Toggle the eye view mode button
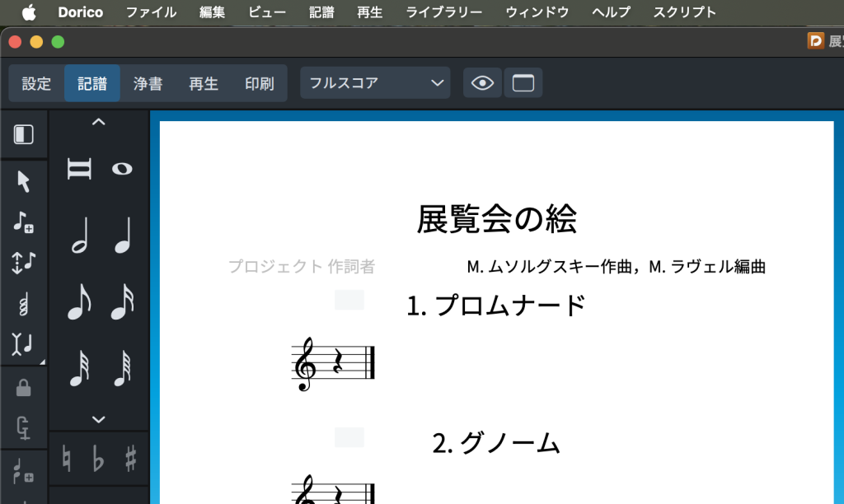 (x=482, y=83)
